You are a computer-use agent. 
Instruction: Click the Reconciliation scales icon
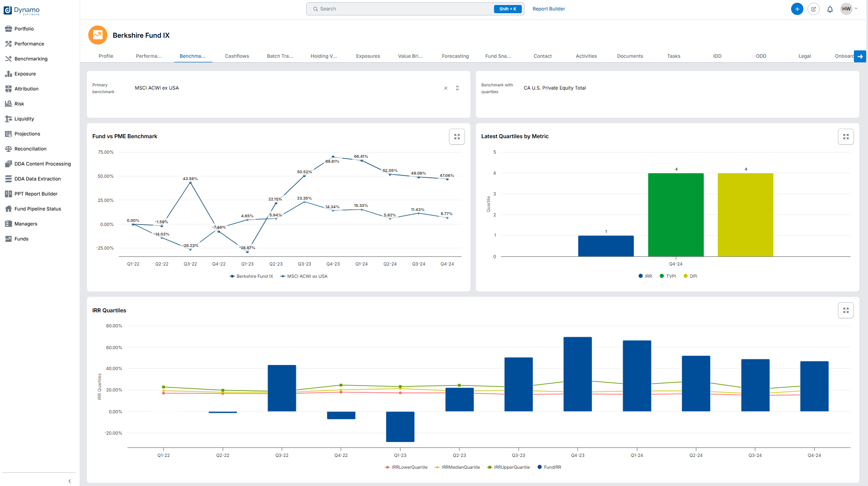pyautogui.click(x=8, y=149)
